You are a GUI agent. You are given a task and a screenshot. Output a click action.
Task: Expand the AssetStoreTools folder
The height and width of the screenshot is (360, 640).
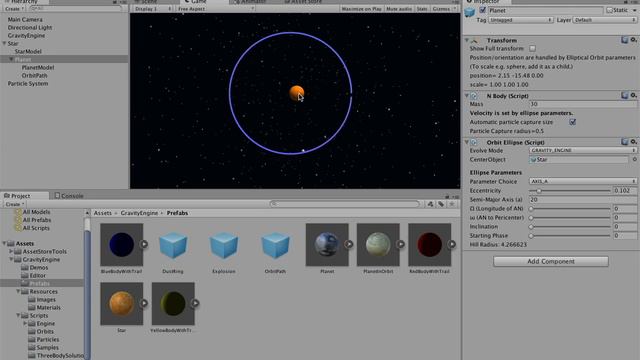[x=11, y=251]
